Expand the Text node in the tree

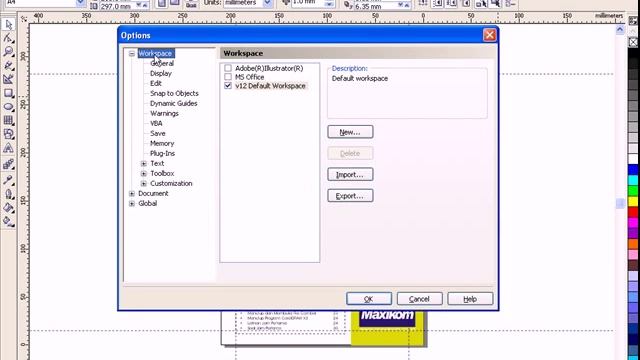click(144, 163)
